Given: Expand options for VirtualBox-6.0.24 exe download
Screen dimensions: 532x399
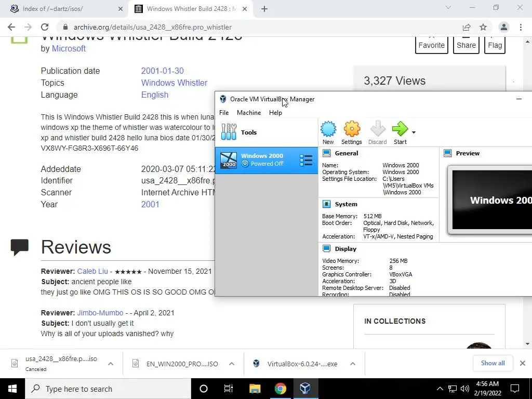Looking at the screenshot, I should click(x=353, y=364).
